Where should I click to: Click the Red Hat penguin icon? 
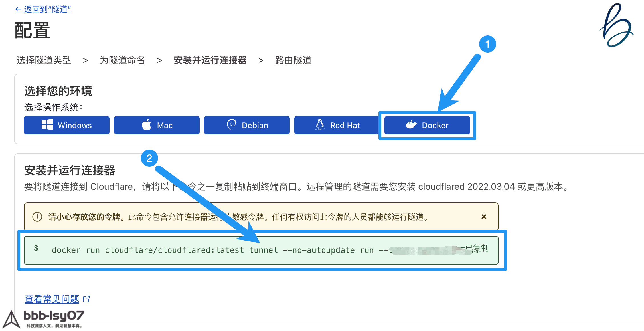[x=320, y=125]
